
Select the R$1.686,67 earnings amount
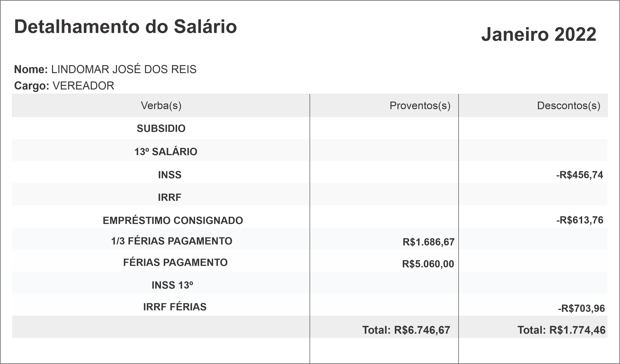point(428,242)
